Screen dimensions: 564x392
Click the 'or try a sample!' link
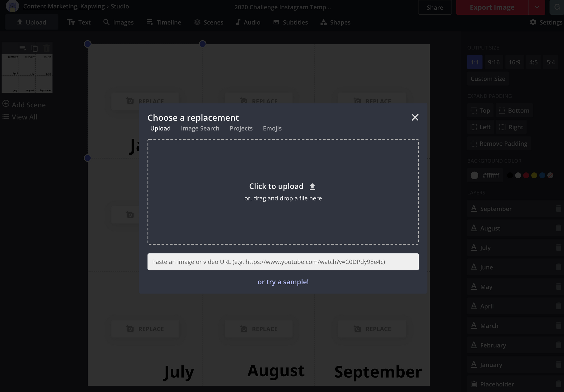(x=283, y=282)
